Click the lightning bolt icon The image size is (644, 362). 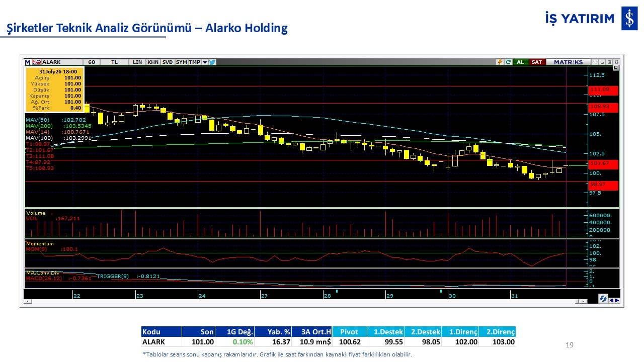(x=500, y=62)
